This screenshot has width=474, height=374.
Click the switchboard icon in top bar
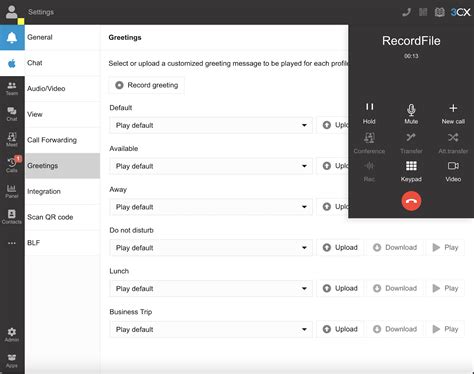[x=423, y=12]
